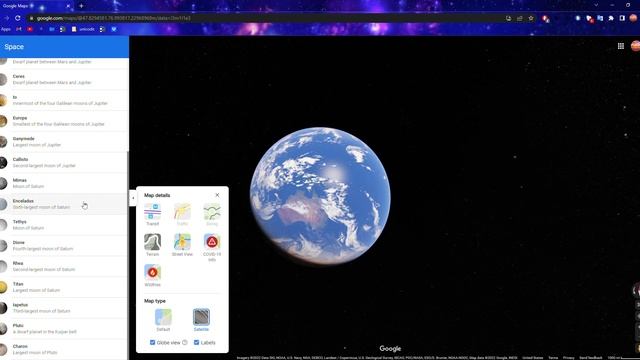Choose Callisto in the Space list

pos(64,162)
